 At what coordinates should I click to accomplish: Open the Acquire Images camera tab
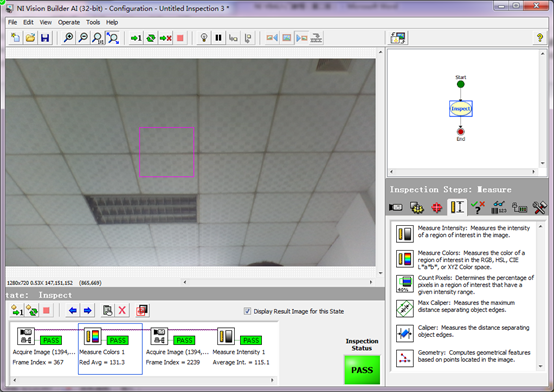point(396,207)
